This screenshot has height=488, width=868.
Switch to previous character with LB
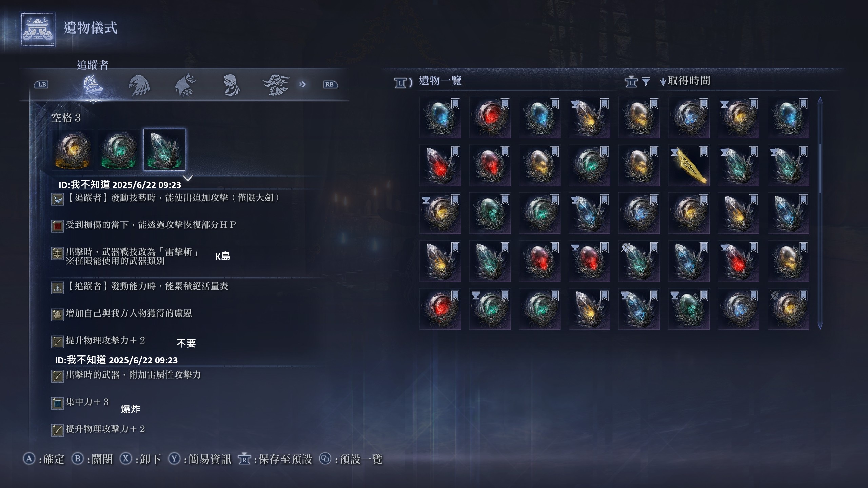click(41, 84)
